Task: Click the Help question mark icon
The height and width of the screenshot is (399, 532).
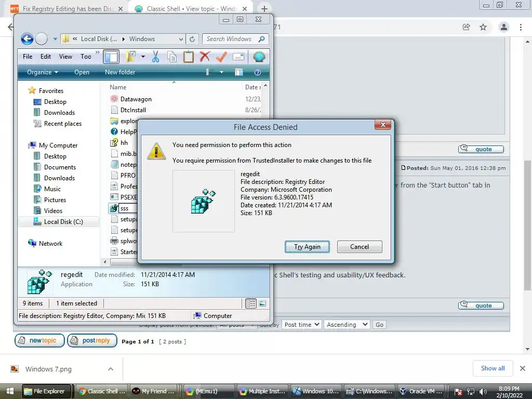Action: pos(258,72)
